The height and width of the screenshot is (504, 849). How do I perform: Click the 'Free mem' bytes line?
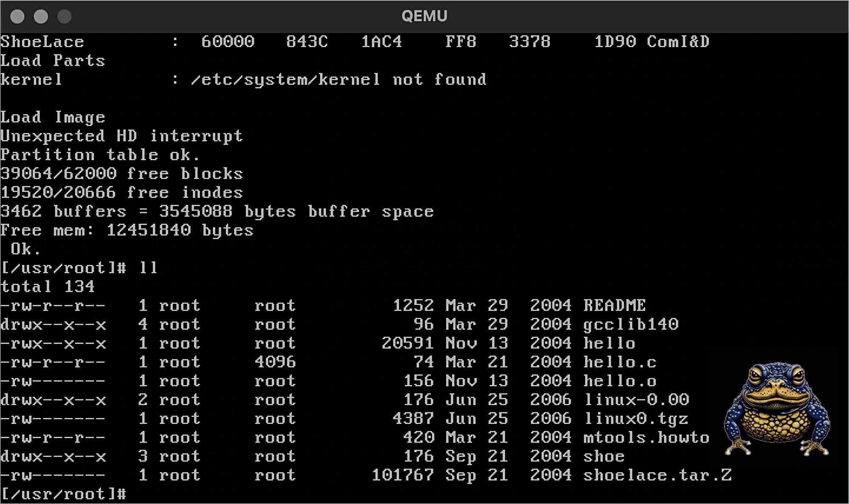pos(127,230)
